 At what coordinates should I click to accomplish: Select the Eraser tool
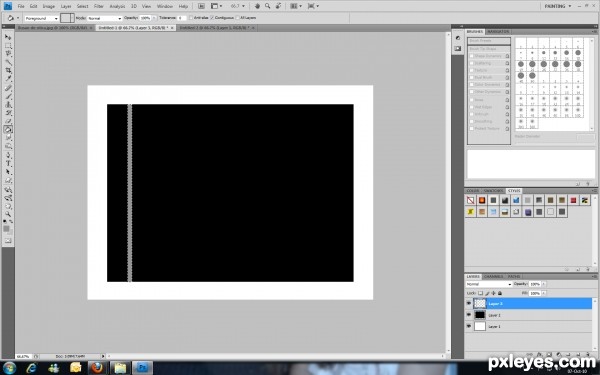pos(8,122)
